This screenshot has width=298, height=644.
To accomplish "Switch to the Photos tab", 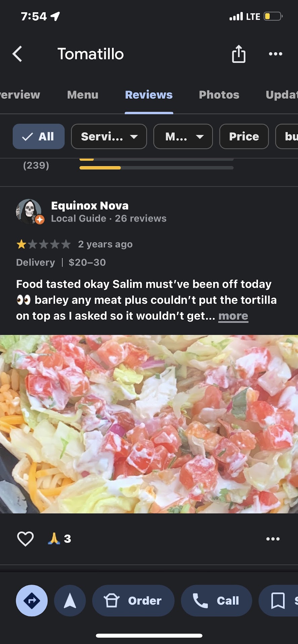I will [x=219, y=95].
